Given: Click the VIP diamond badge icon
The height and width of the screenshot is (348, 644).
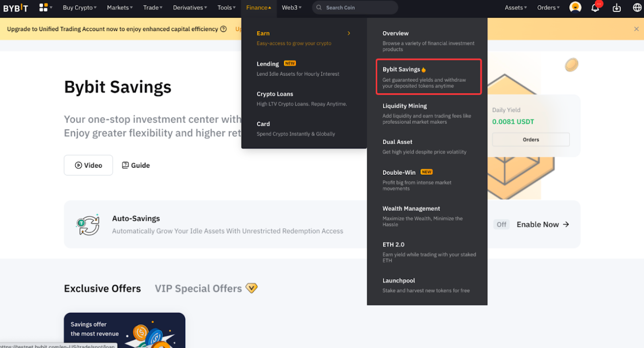Looking at the screenshot, I should pyautogui.click(x=252, y=288).
